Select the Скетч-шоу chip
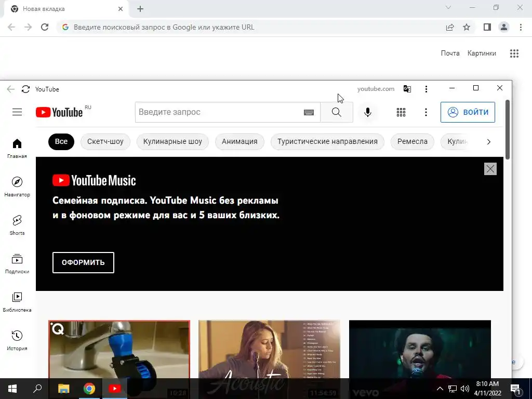The height and width of the screenshot is (399, 532). click(x=105, y=141)
